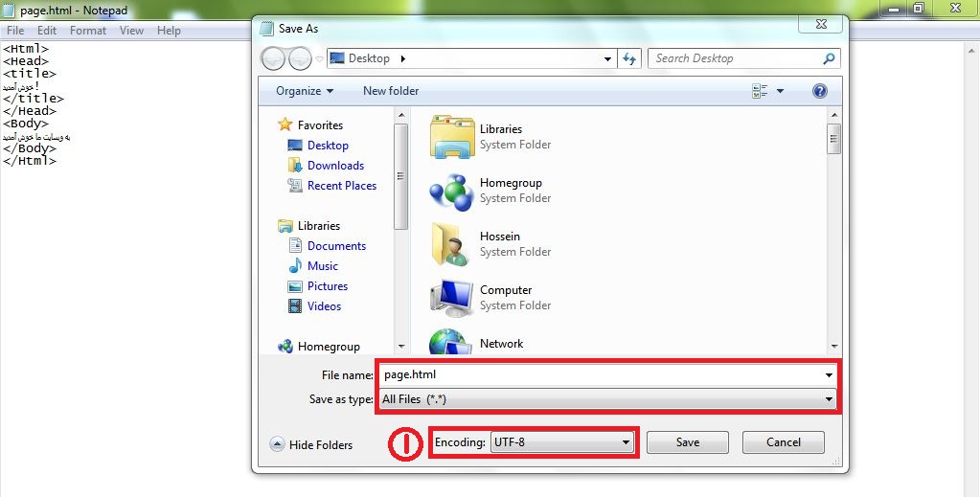This screenshot has height=497, width=980.
Task: Click the file list vertical scrollbar
Action: (x=833, y=230)
